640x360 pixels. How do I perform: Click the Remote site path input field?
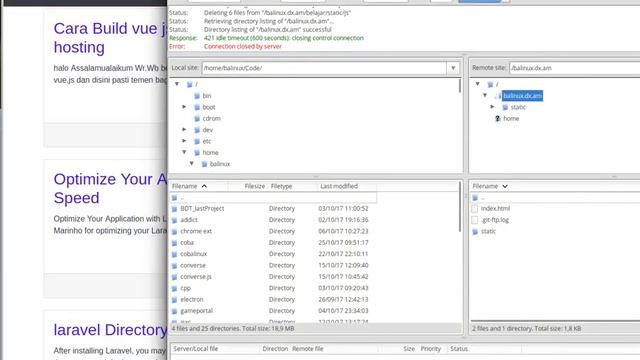tap(575, 68)
